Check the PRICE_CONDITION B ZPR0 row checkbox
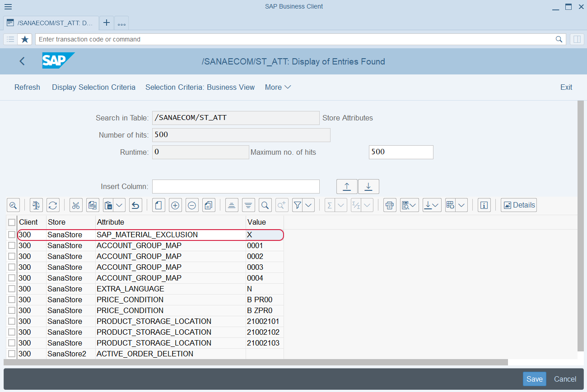 12,310
